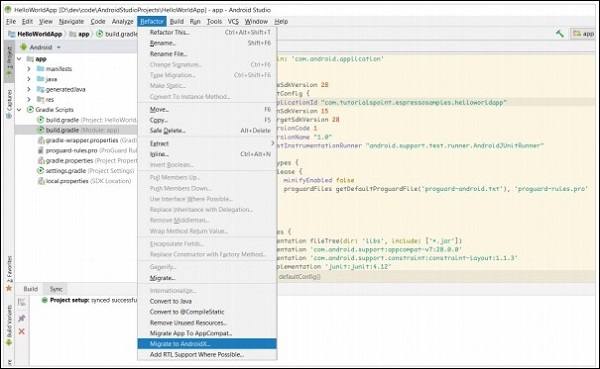Choose Convert to @CompileStatic entry
600x369 pixels.
click(x=207, y=312)
